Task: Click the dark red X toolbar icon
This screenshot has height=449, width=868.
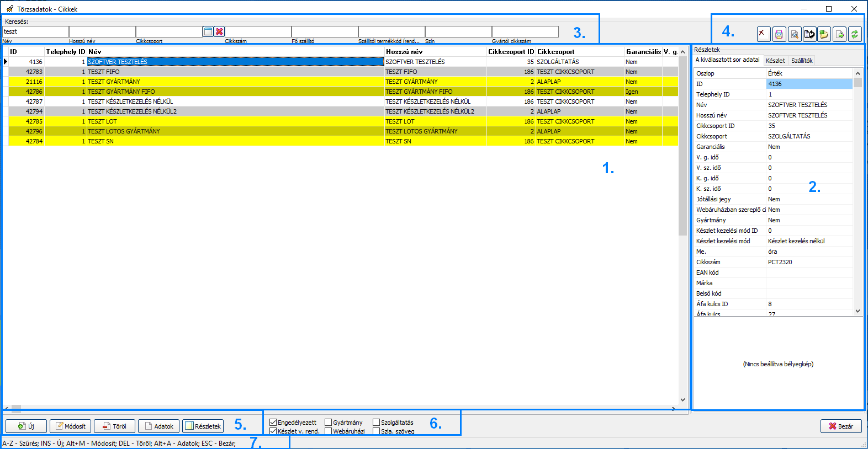Action: coord(763,34)
